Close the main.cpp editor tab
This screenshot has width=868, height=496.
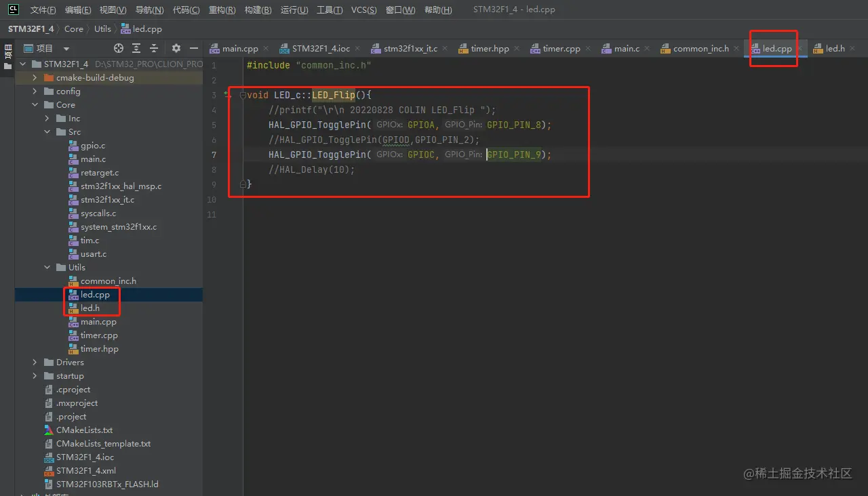[x=266, y=49]
